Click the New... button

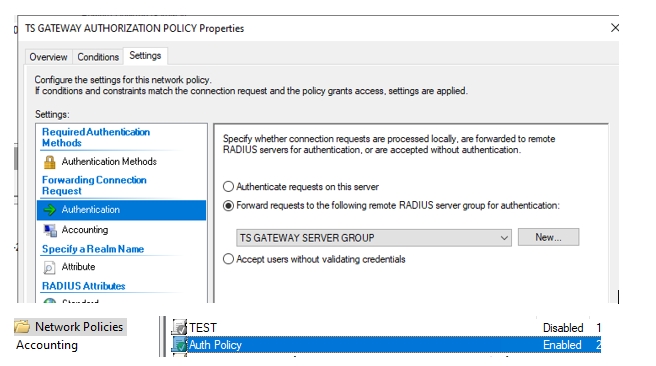(548, 237)
